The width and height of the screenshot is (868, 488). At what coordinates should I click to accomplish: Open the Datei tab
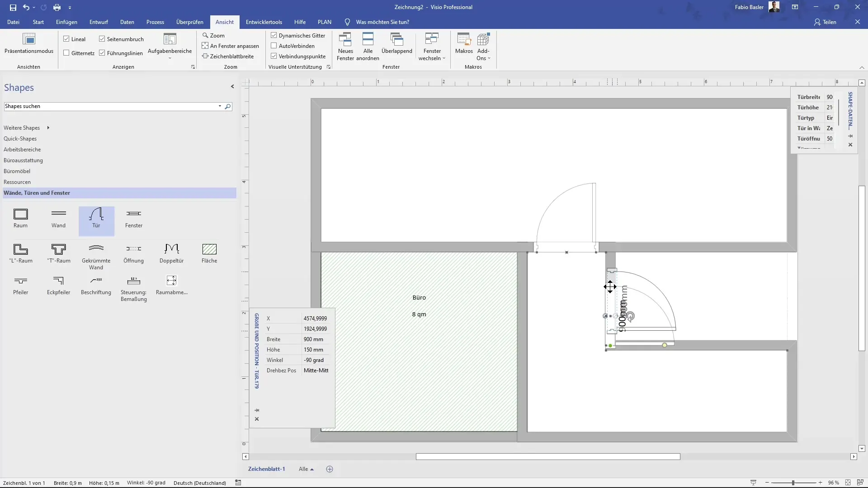(x=13, y=22)
